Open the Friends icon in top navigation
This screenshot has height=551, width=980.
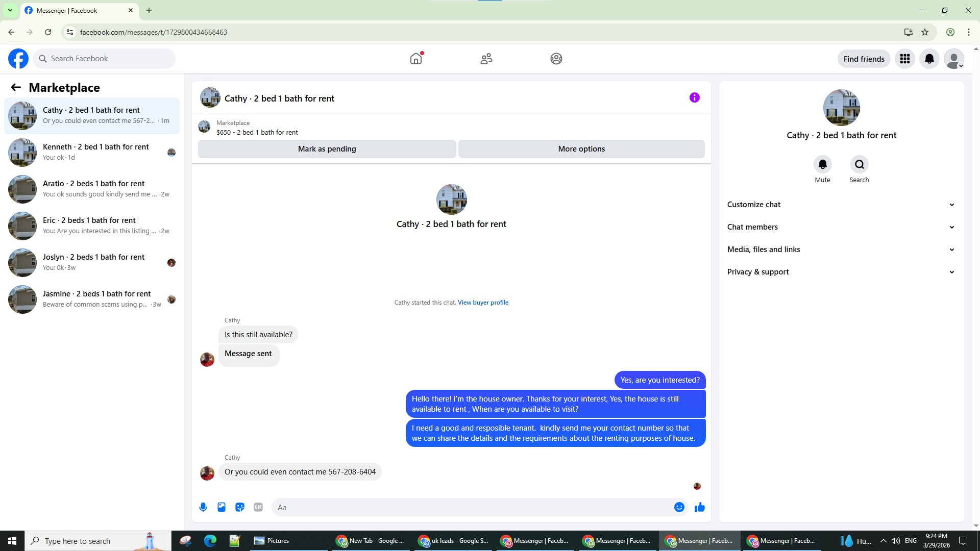486,59
